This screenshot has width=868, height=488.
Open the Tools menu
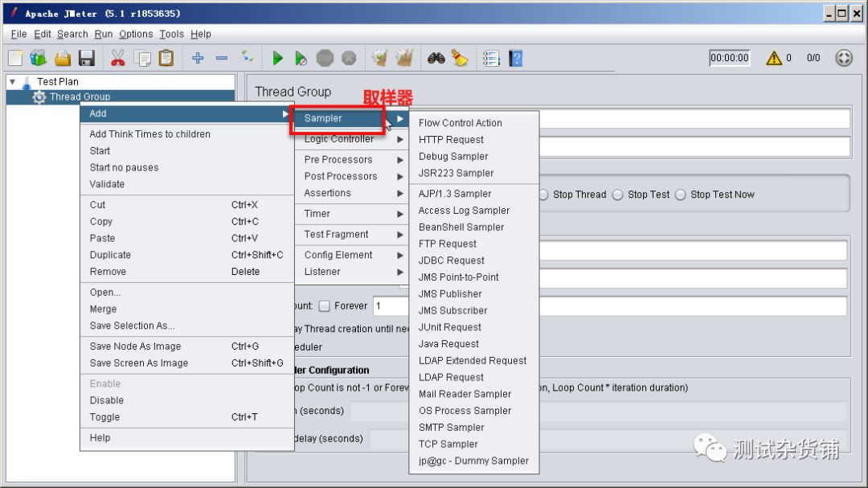pyautogui.click(x=172, y=34)
